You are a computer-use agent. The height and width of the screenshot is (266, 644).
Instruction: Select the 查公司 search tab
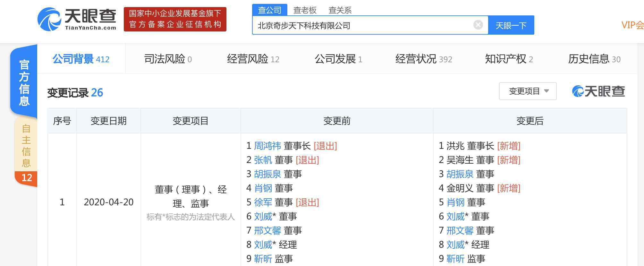click(270, 10)
